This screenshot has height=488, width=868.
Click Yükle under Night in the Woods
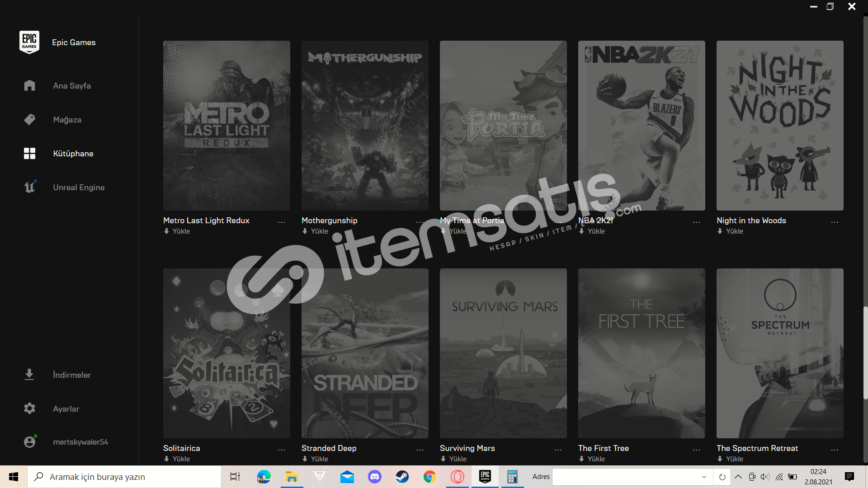pyautogui.click(x=730, y=231)
